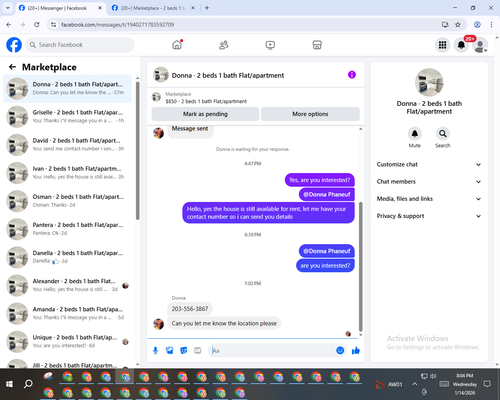Image resolution: width=500 pixels, height=400 pixels.
Task: Open the Watch video icon
Action: coord(270,45)
